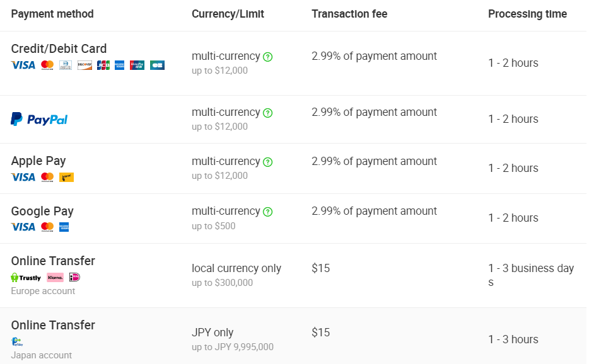This screenshot has height=364, width=589.
Task: Click the Diners Club card icon
Action: coord(66,65)
